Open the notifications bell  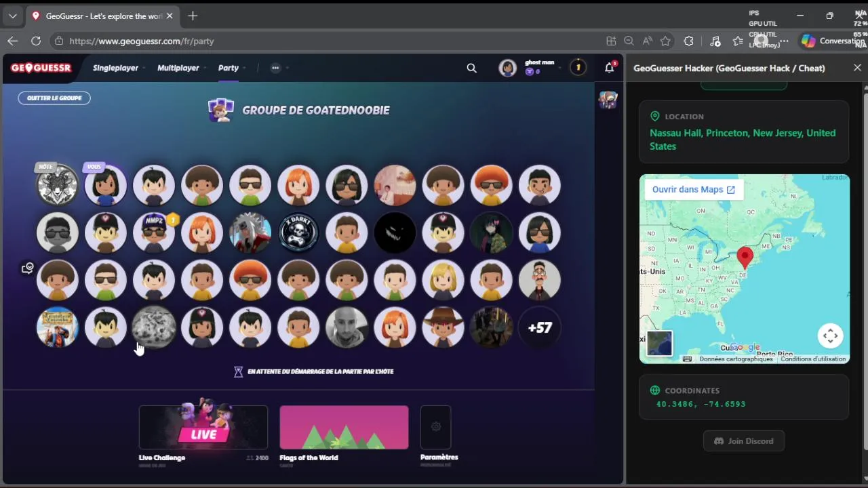(x=609, y=68)
